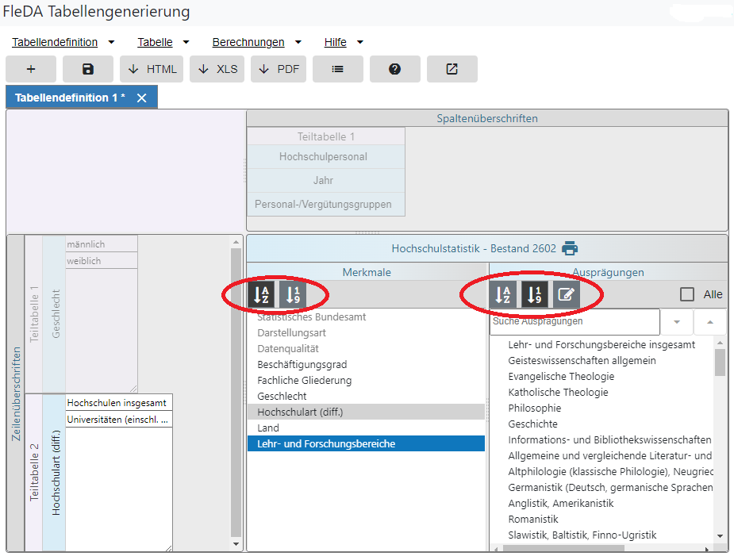Image resolution: width=734 pixels, height=560 pixels.
Task: Open the Berechnungen dropdown menu
Action: pyautogui.click(x=256, y=42)
